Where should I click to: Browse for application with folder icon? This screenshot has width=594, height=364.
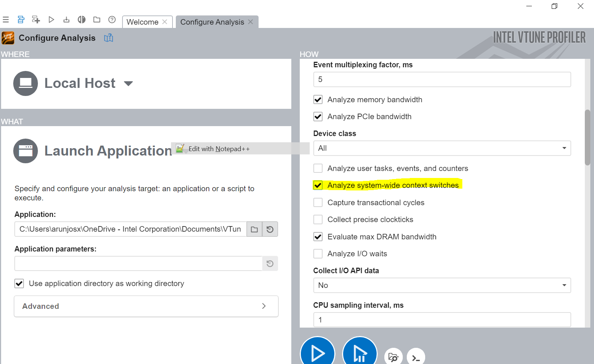pos(254,229)
